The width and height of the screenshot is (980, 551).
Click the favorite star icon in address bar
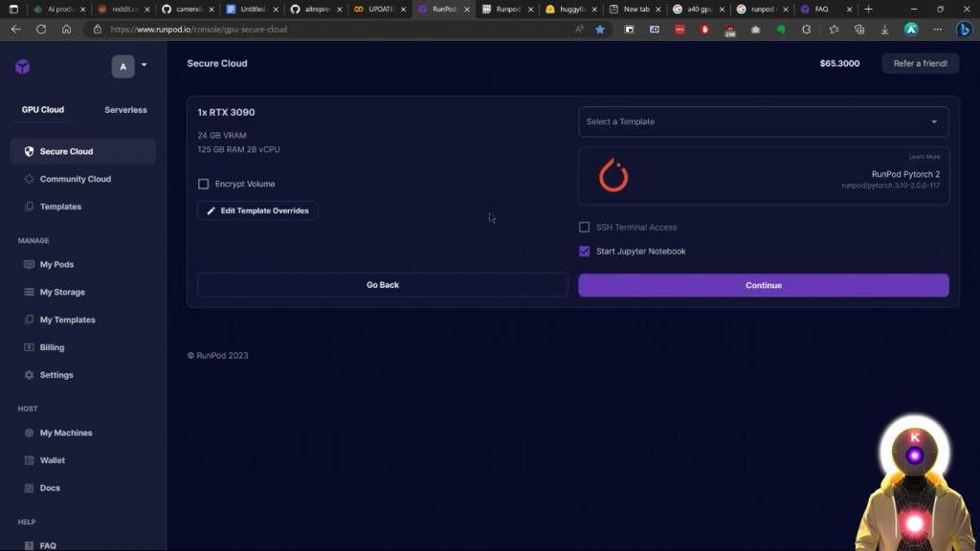point(600,30)
